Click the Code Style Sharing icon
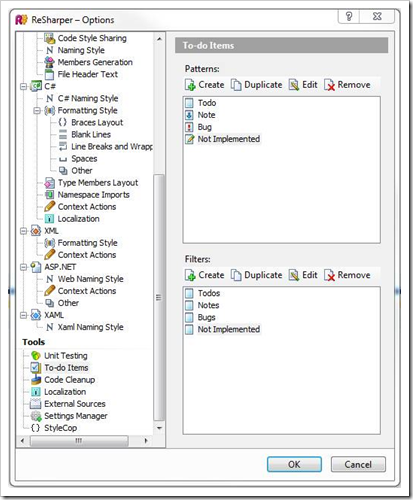 pyautogui.click(x=50, y=38)
